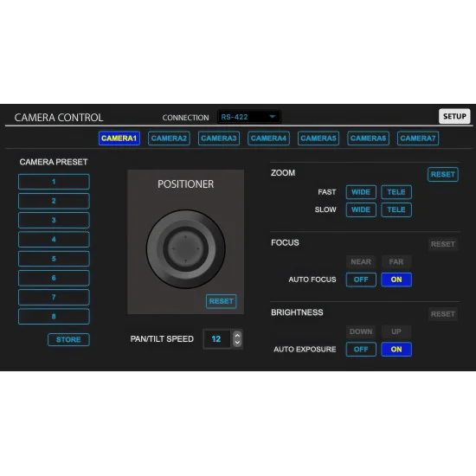The width and height of the screenshot is (476, 476).
Task: Switch to CAMERA6
Action: point(368,138)
